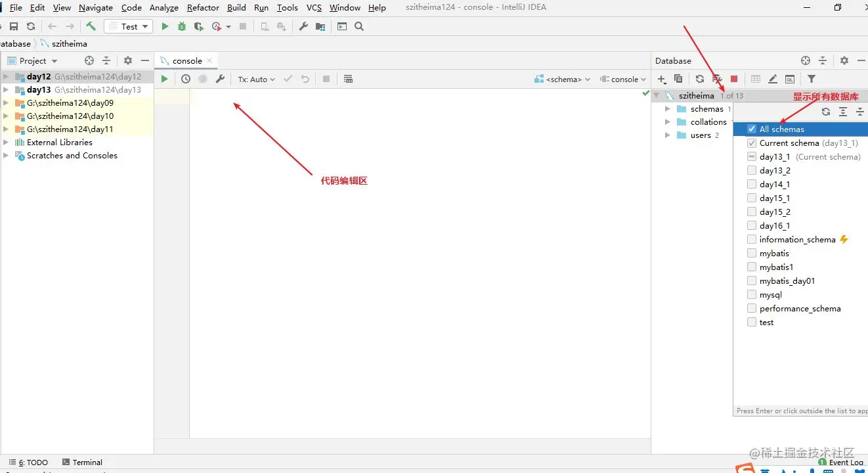This screenshot has height=473, width=868.
Task: Toggle Current schema checkbox
Action: [752, 143]
